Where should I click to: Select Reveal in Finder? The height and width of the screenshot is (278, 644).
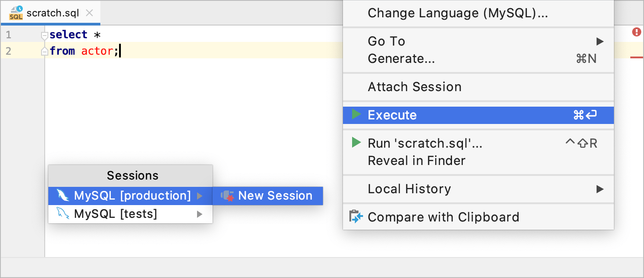pos(416,160)
